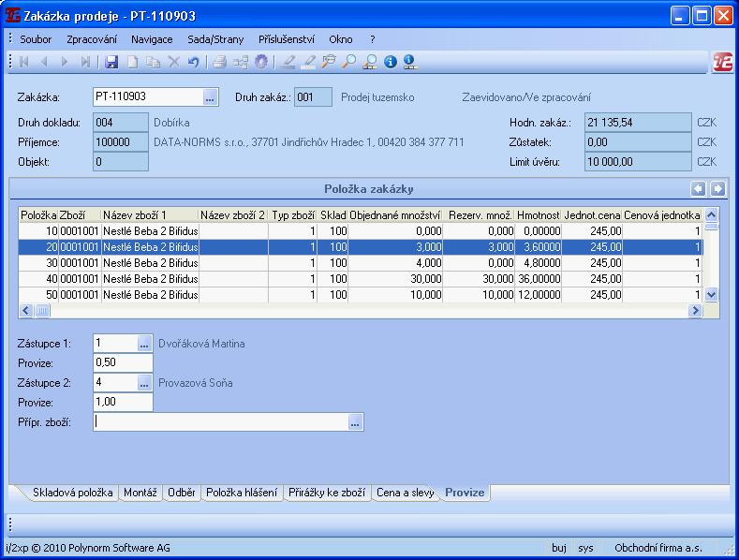This screenshot has height=560, width=739.
Task: Click Provize field with value 1,00
Action: pyautogui.click(x=123, y=402)
